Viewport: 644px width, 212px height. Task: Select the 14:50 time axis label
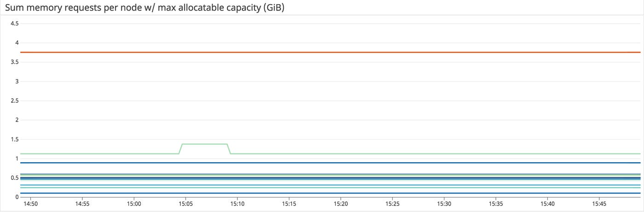(30, 203)
